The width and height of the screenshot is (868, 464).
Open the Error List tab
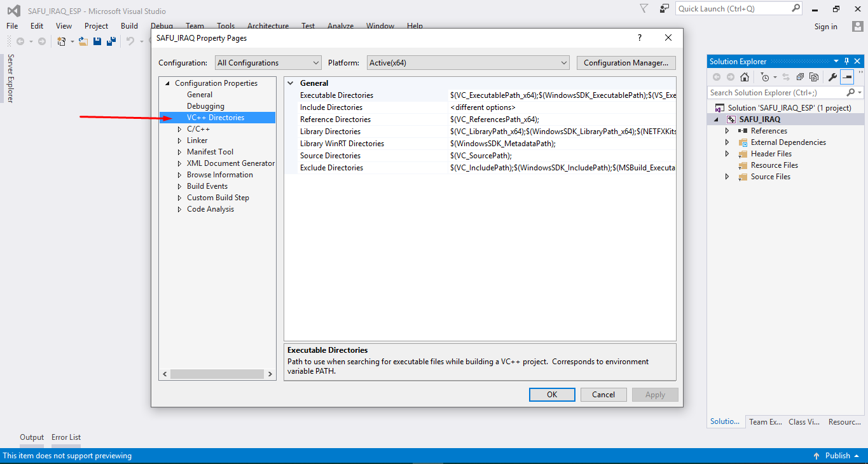(x=66, y=437)
